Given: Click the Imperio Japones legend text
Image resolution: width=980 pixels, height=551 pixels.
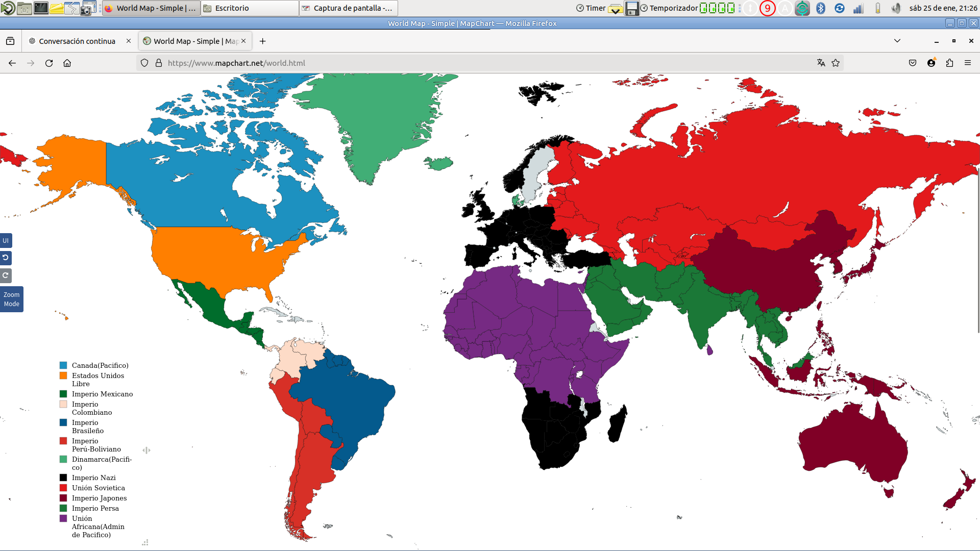Looking at the screenshot, I should [x=100, y=498].
